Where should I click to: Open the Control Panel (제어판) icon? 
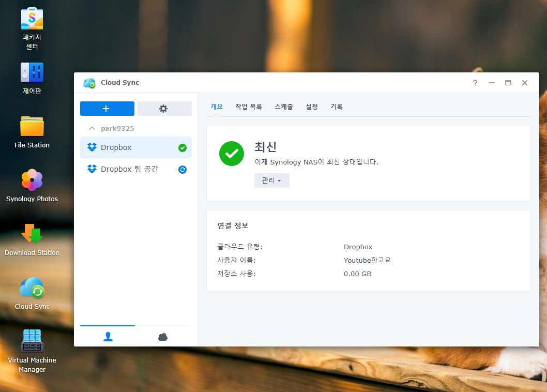click(32, 73)
